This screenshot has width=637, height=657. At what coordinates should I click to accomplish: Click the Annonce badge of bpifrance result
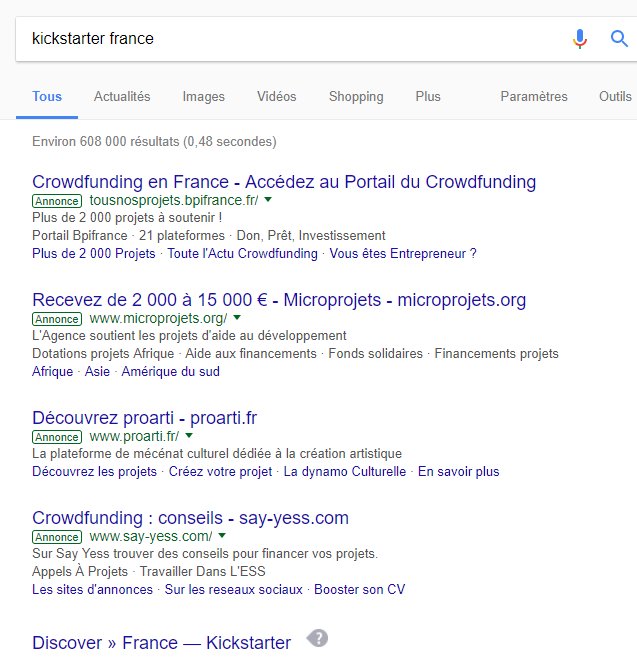point(57,201)
